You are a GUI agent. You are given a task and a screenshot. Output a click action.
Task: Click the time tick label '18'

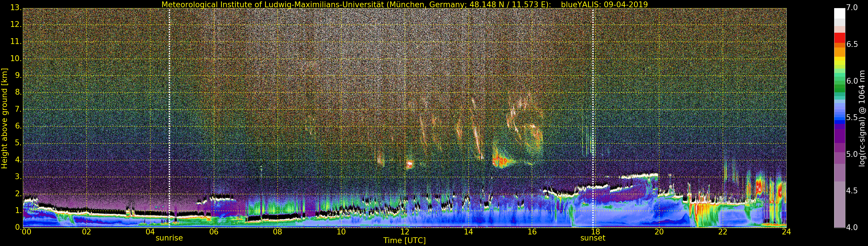point(596,232)
